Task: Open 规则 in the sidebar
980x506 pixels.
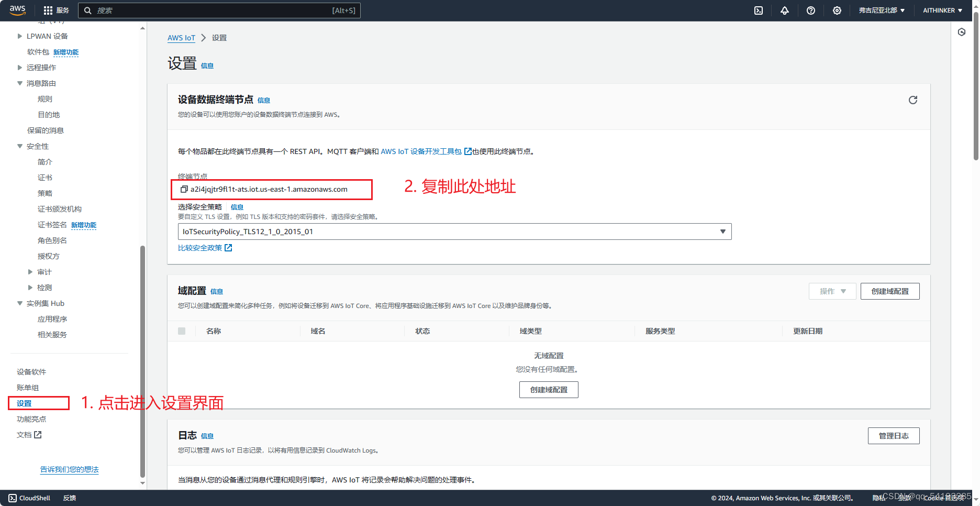Action: [45, 99]
